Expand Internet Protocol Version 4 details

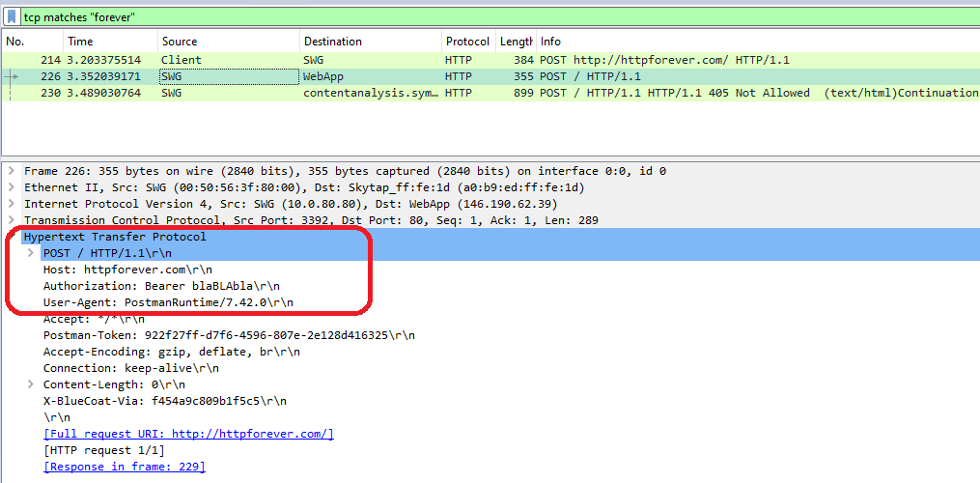[11, 204]
